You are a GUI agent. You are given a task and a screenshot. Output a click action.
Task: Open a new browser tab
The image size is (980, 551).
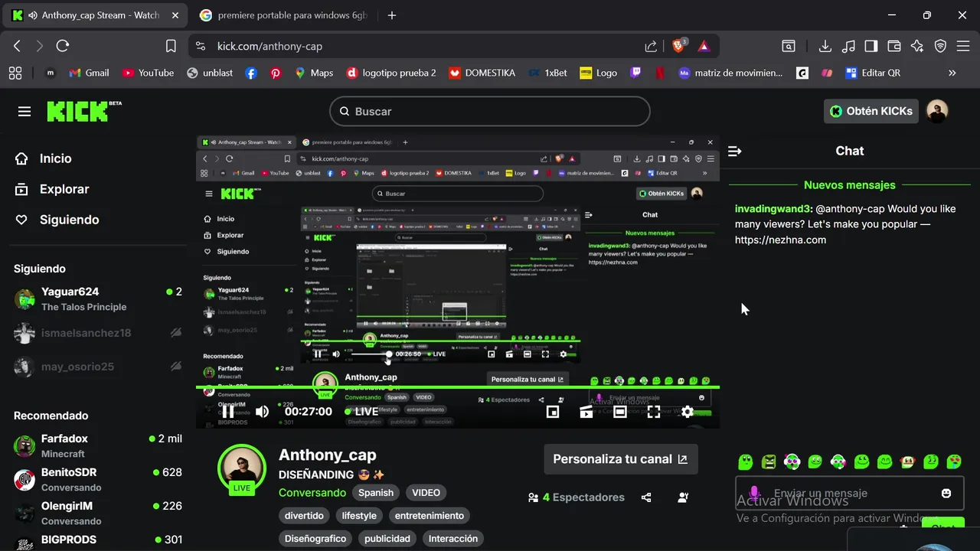[392, 15]
